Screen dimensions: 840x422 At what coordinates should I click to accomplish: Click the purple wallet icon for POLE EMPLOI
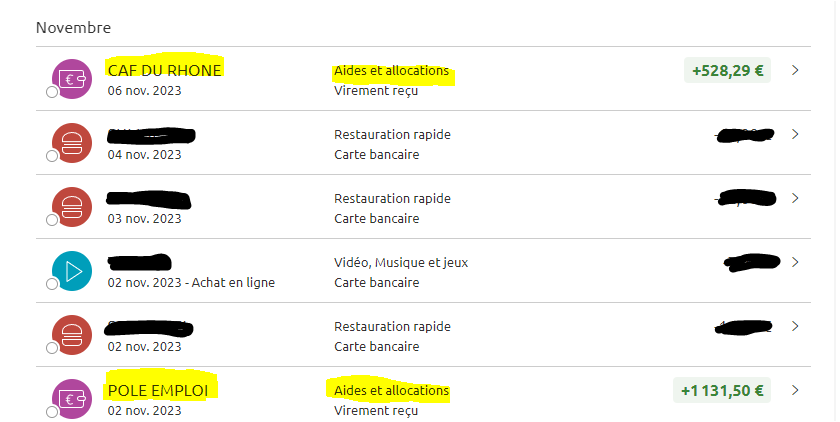(72, 399)
